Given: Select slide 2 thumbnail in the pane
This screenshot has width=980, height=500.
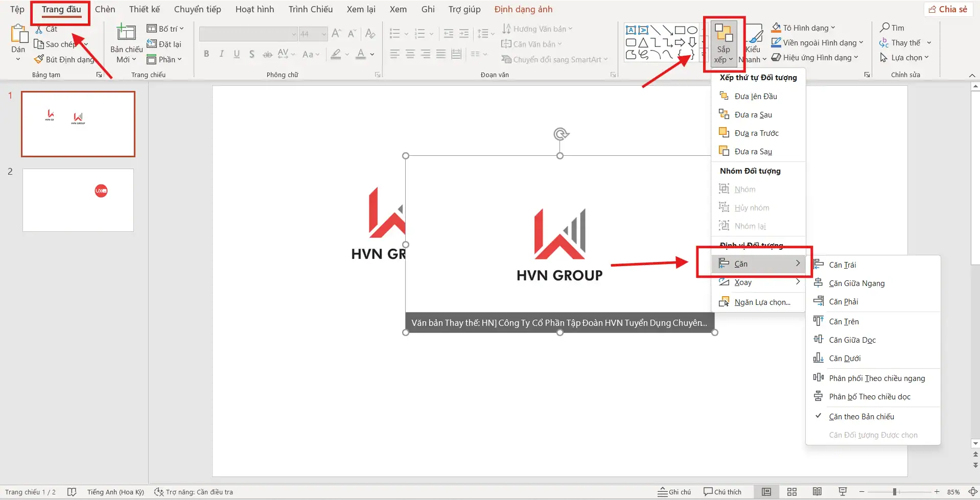Looking at the screenshot, I should click(78, 200).
